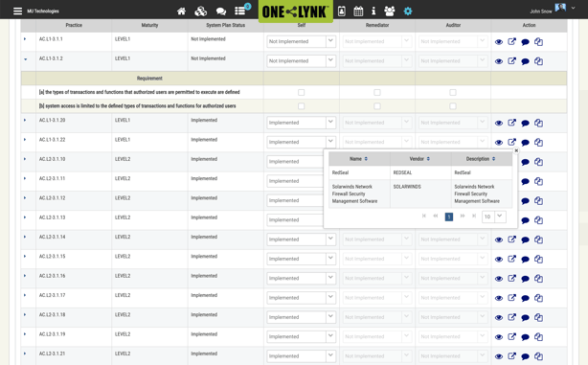
Task: Expand the AC.L2-3.1.13 row
Action: (x=25, y=217)
